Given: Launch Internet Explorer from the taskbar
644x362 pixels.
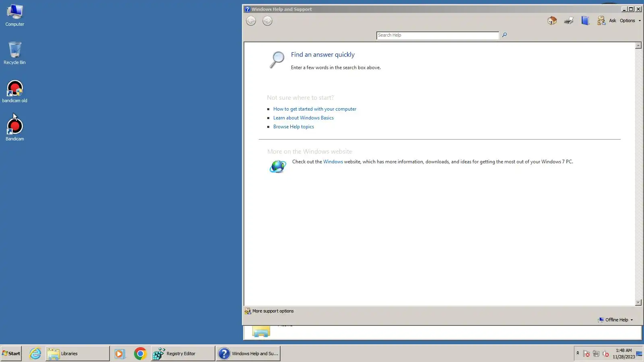Looking at the screenshot, I should pos(35,354).
